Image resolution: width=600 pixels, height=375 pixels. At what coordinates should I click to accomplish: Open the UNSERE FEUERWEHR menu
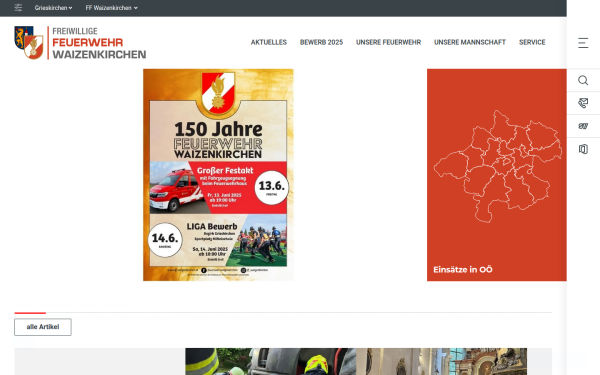click(388, 42)
